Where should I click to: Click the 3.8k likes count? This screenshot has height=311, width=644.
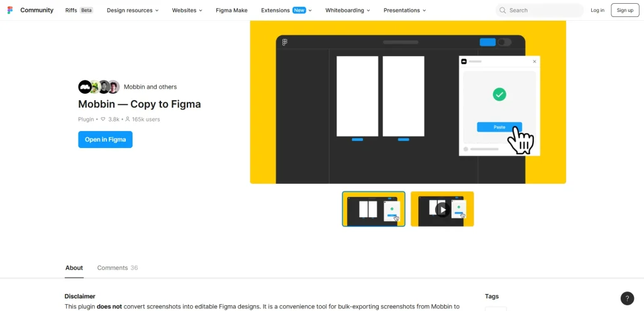(114, 119)
